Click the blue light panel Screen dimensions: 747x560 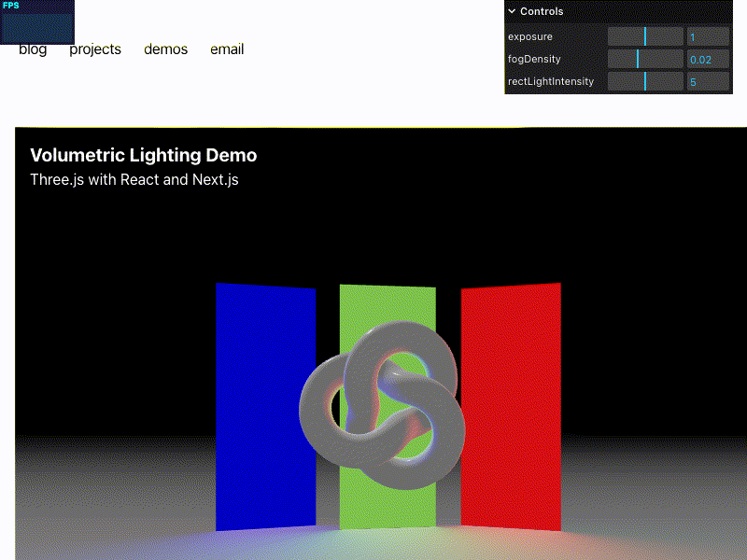(x=265, y=407)
